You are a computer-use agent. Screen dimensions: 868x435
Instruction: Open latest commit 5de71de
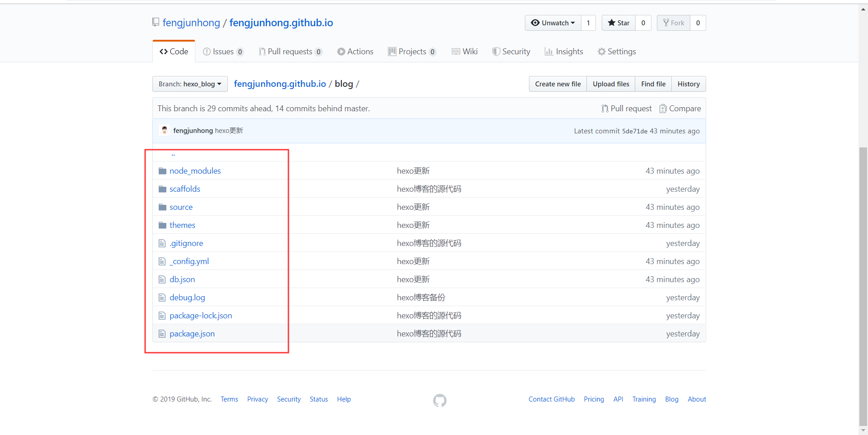point(635,131)
